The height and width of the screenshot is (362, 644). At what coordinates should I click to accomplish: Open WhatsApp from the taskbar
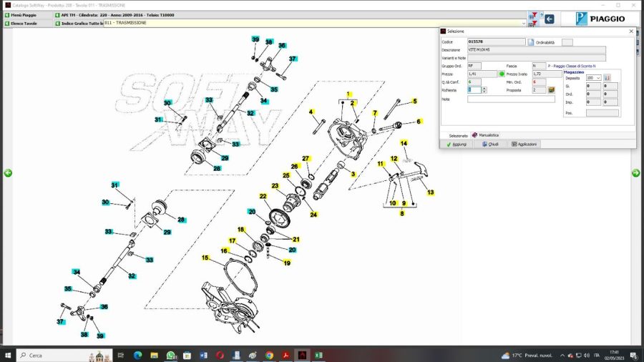point(171,355)
